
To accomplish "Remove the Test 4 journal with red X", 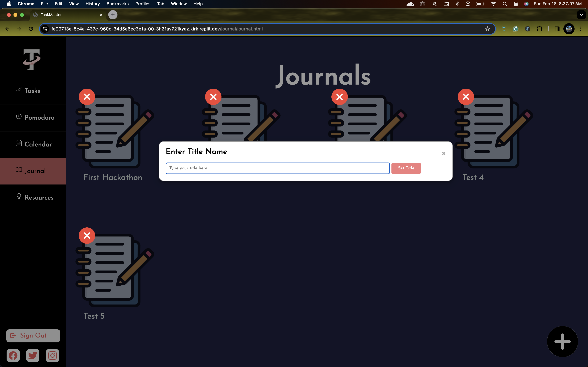I will pos(466,97).
